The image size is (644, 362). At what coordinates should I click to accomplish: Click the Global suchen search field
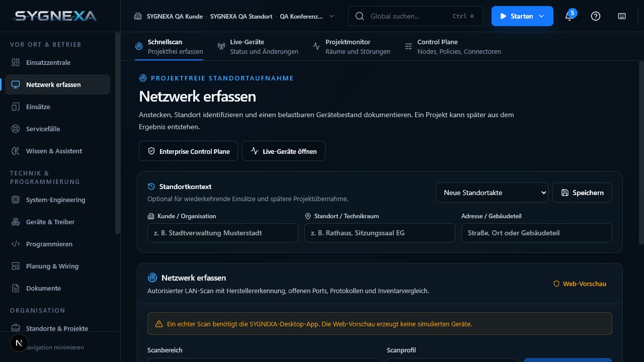416,16
